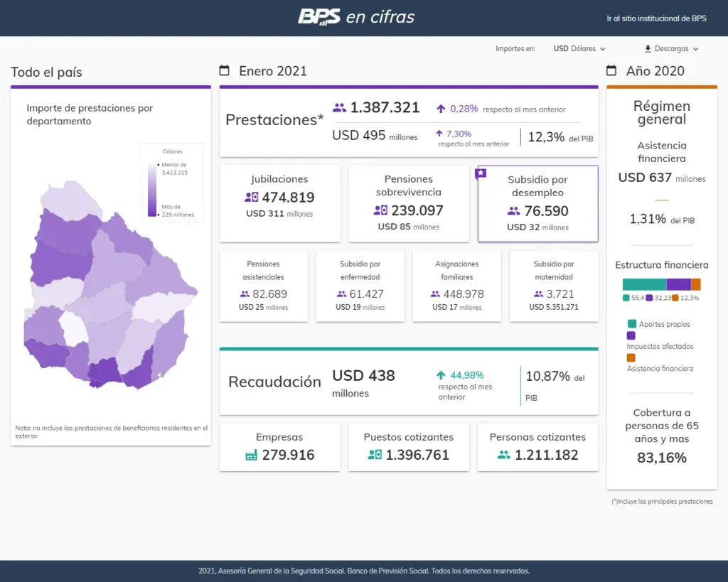Click the calendar icon beside Enero 2021
728x582 pixels.
(x=225, y=70)
